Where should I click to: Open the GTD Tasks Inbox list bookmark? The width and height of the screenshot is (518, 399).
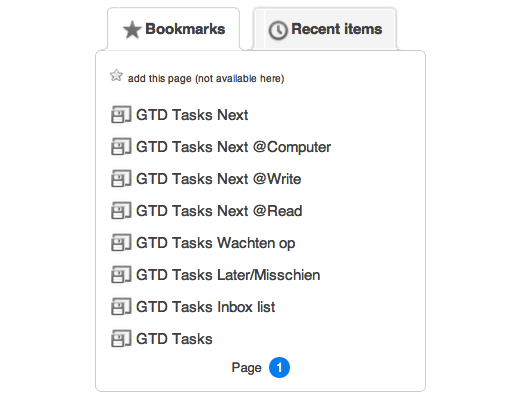point(206,307)
